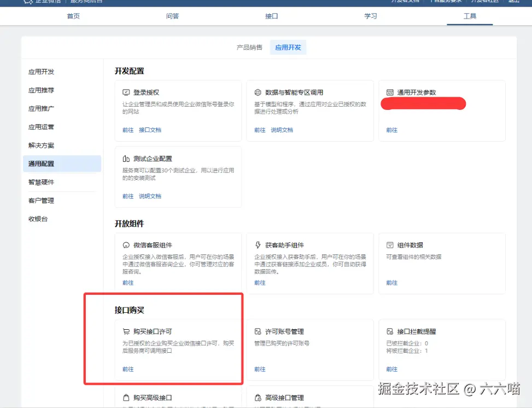Open the 学习 top navigation tab
Viewport: 532px width, 408px height.
371,16
